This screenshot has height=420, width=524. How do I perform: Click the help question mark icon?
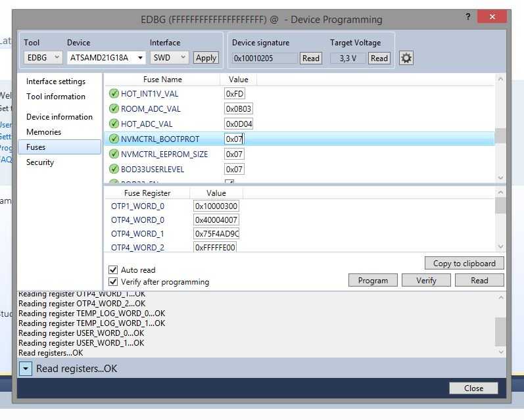pos(468,17)
